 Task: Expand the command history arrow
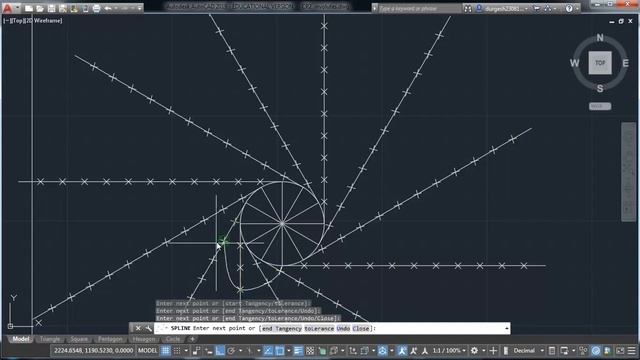(x=507, y=328)
